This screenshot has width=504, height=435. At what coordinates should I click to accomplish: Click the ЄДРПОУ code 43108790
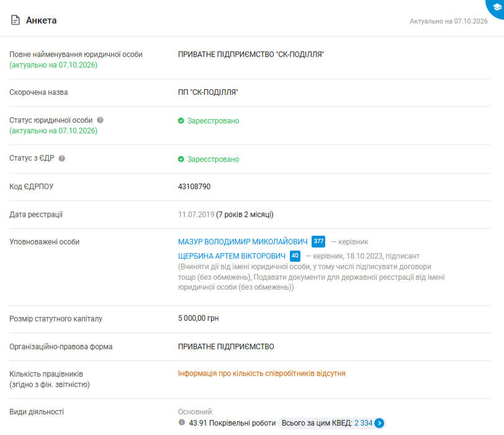tap(194, 187)
